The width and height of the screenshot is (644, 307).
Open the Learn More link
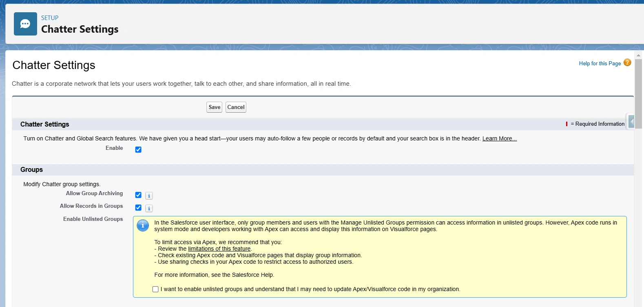(499, 139)
